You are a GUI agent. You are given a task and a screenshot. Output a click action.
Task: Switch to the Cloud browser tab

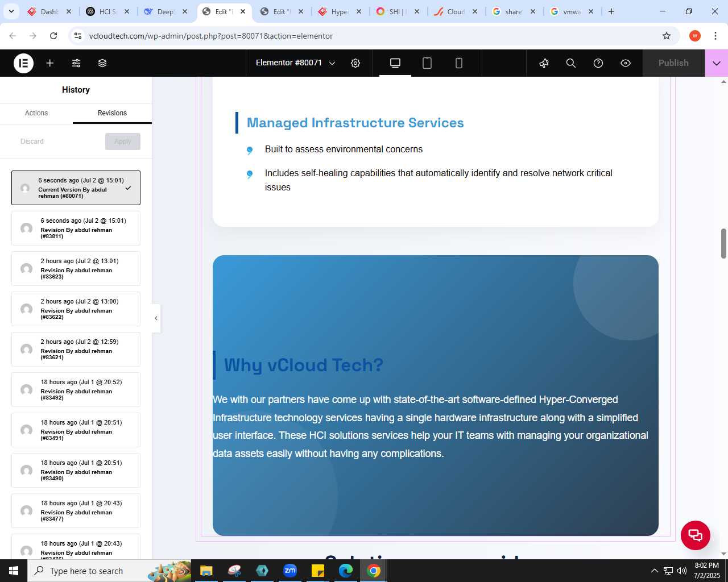click(455, 11)
